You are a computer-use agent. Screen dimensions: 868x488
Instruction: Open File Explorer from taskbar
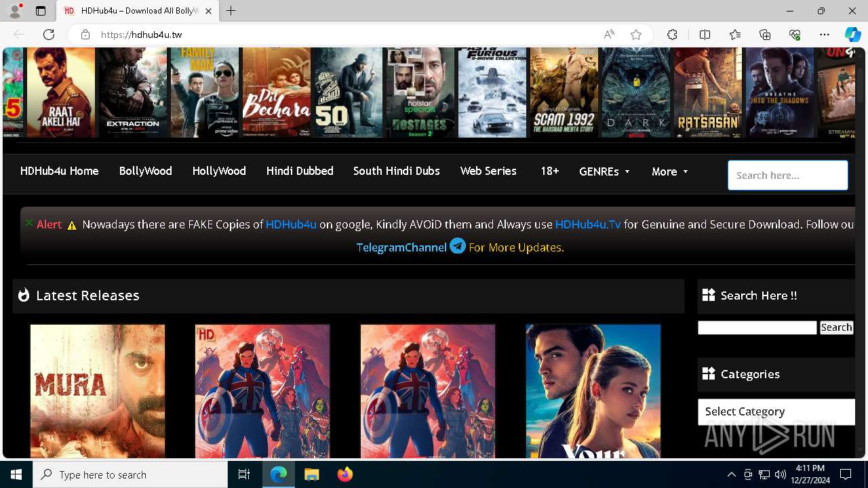[x=311, y=474]
